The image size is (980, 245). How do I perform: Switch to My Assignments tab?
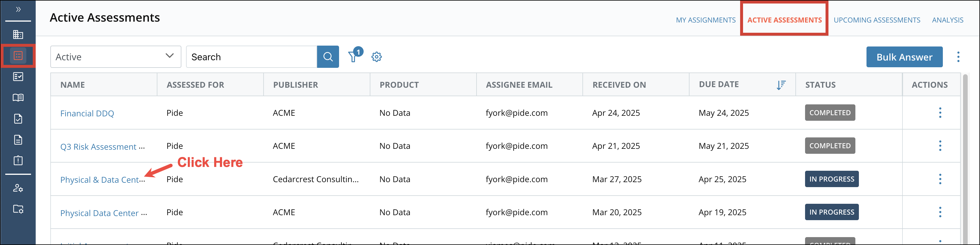[705, 20]
